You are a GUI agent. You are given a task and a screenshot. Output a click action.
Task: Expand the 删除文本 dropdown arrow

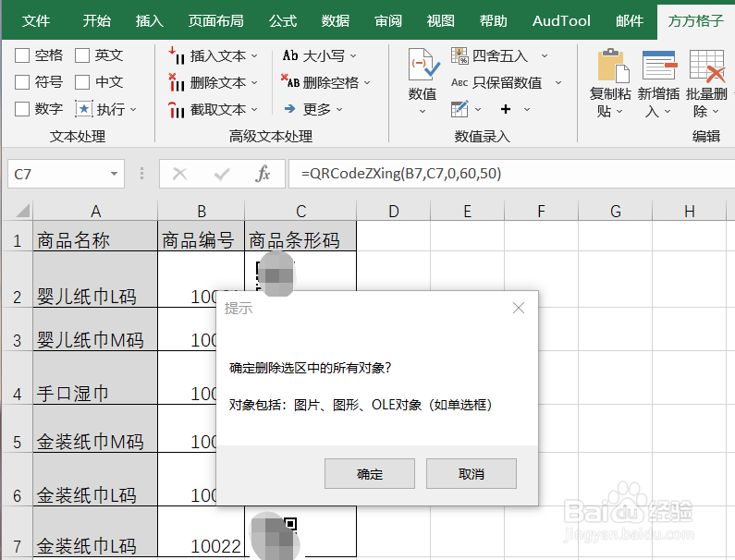[254, 82]
